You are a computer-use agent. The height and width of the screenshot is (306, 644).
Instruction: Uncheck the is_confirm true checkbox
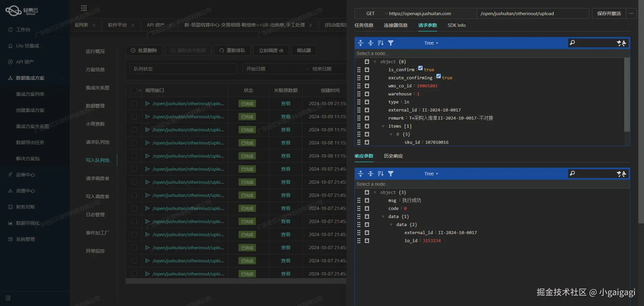[x=420, y=68]
